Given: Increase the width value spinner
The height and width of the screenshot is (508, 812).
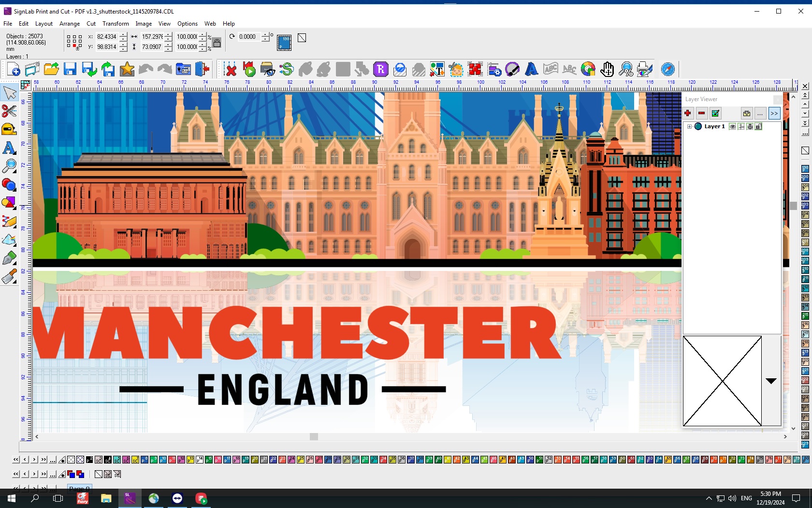Looking at the screenshot, I should 168,34.
